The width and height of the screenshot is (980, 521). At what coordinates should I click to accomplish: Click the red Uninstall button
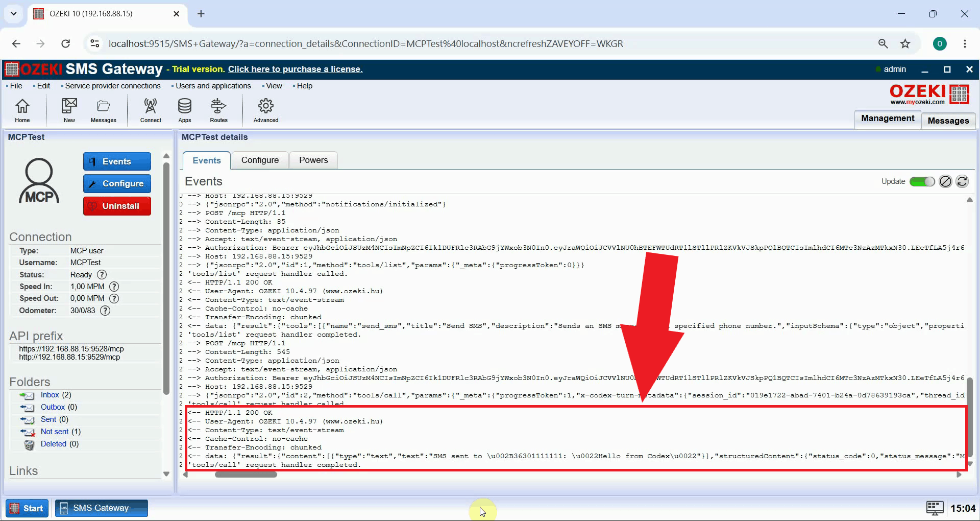117,206
